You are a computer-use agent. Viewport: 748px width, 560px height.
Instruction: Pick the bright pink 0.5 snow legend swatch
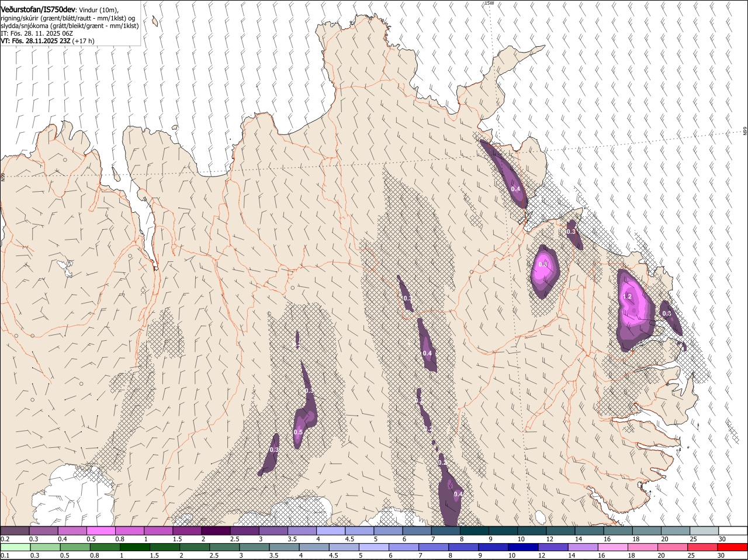pos(101,530)
